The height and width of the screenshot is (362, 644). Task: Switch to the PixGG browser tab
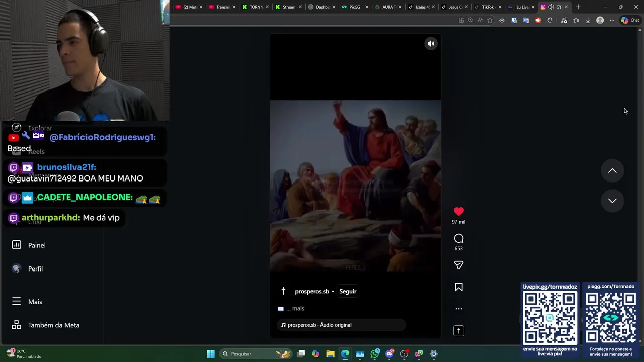pos(354,7)
